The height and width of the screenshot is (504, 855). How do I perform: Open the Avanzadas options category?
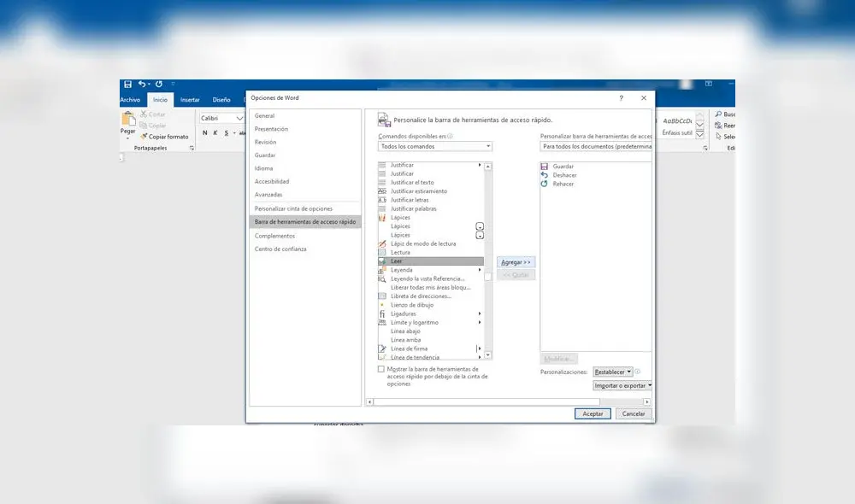point(268,195)
